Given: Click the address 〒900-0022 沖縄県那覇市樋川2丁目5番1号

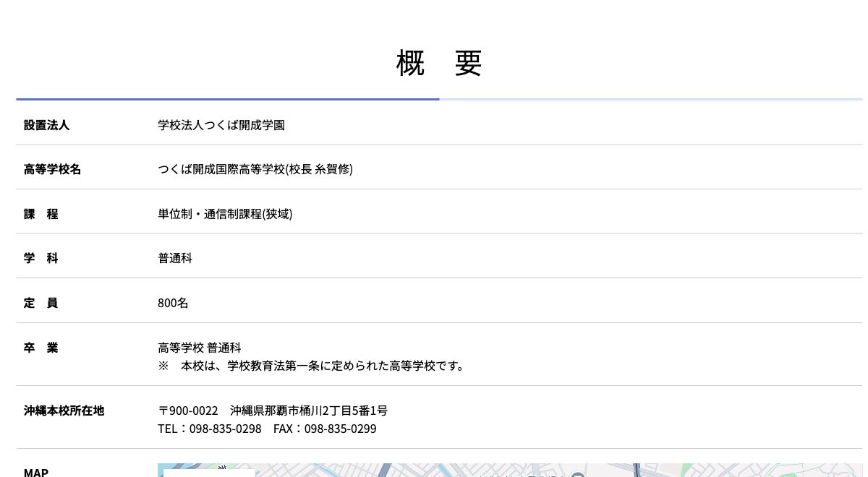Looking at the screenshot, I should tap(273, 411).
